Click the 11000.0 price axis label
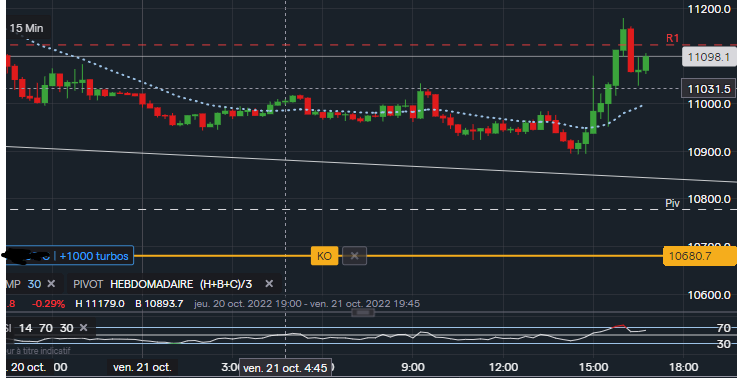 [x=709, y=104]
